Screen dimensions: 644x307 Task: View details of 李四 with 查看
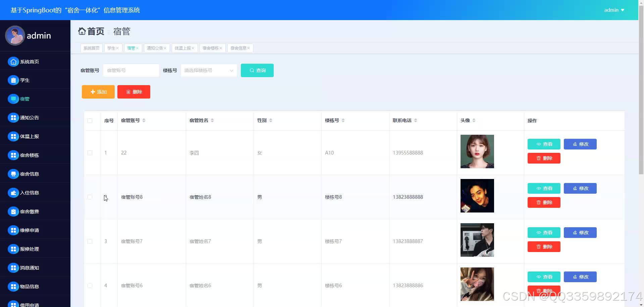tap(544, 144)
